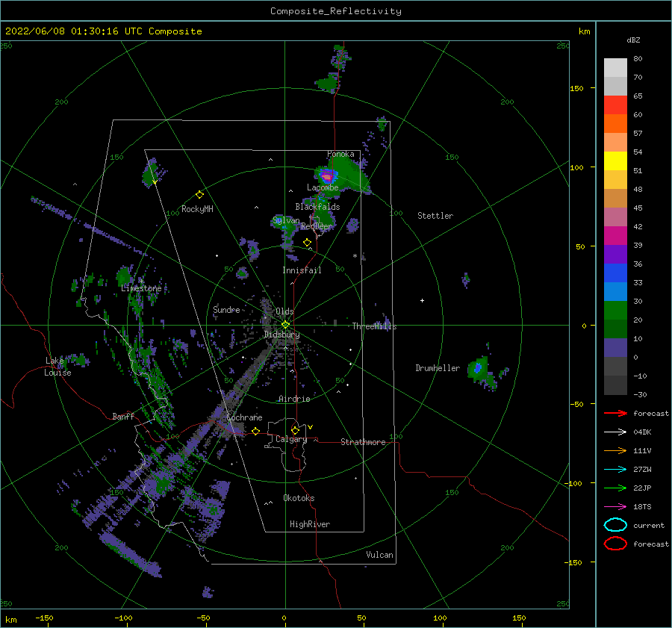672x628 pixels.
Task: Click the Cochrane town label
Action: (x=244, y=417)
